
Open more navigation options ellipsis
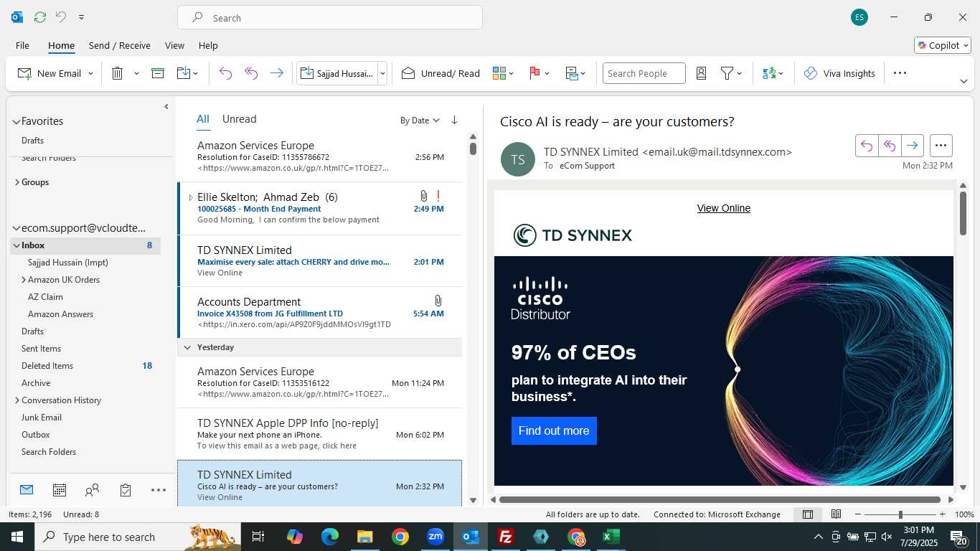click(x=159, y=490)
